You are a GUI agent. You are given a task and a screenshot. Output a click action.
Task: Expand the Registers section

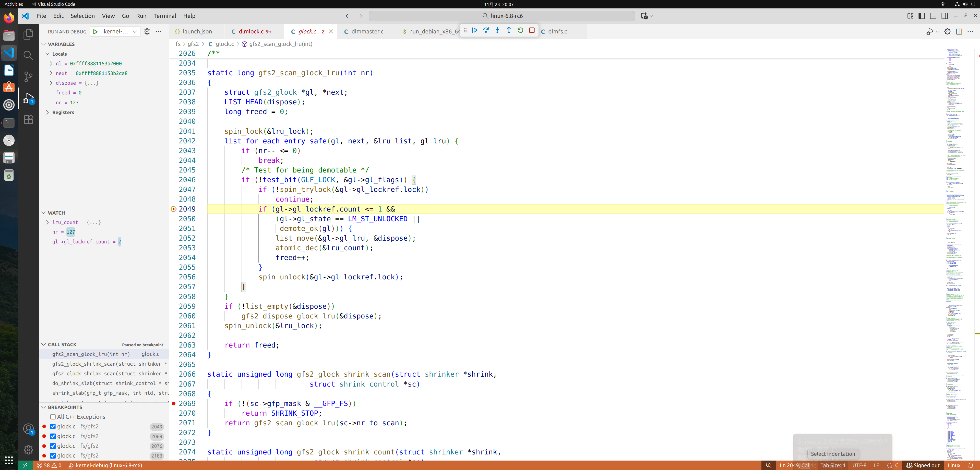point(48,112)
